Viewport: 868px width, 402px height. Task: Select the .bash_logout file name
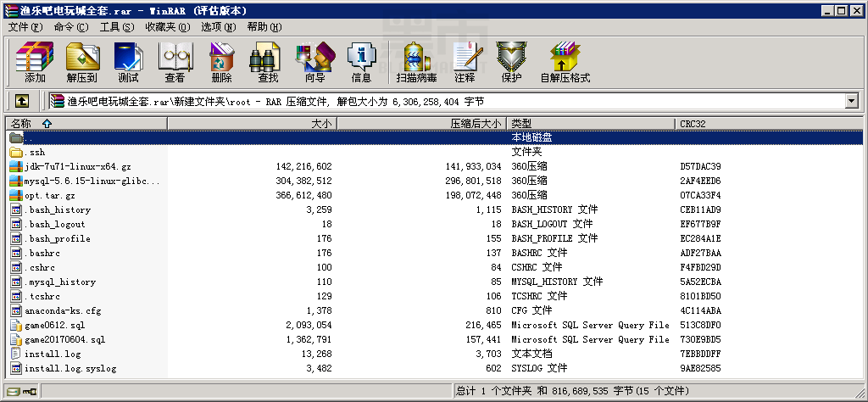tap(54, 224)
